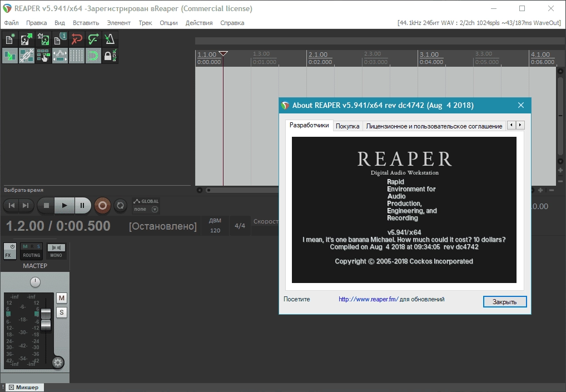566x392 pixels.
Task: Mute master track with M button
Action: point(62,298)
